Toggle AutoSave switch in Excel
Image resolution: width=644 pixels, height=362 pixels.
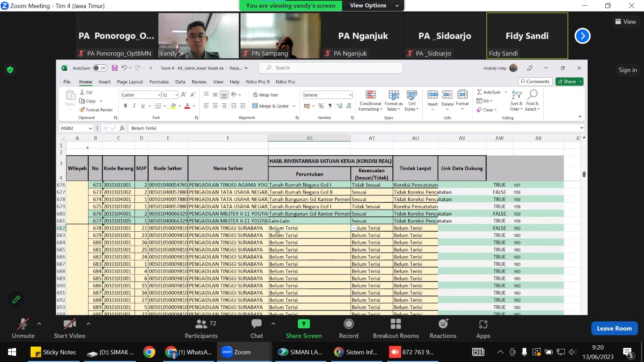pyautogui.click(x=100, y=68)
